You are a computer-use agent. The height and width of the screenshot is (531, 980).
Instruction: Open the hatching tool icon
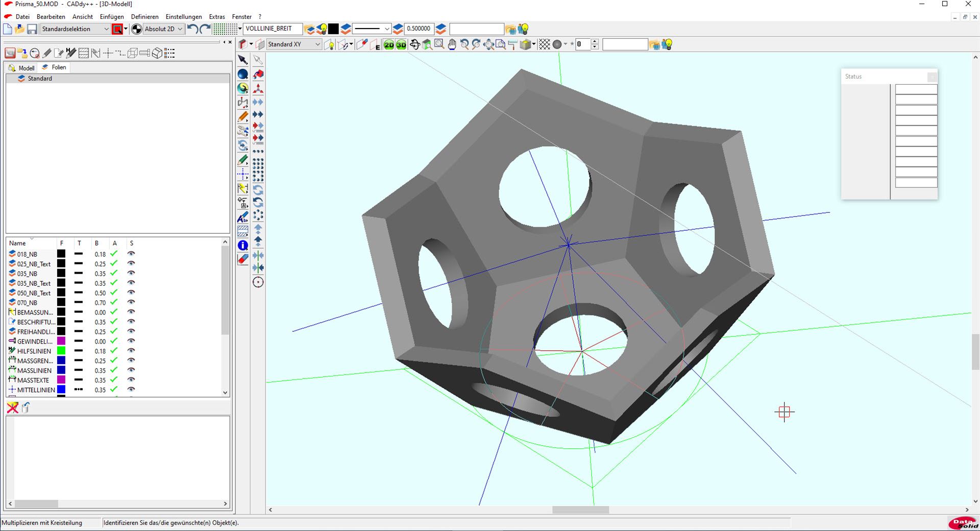coord(243,231)
